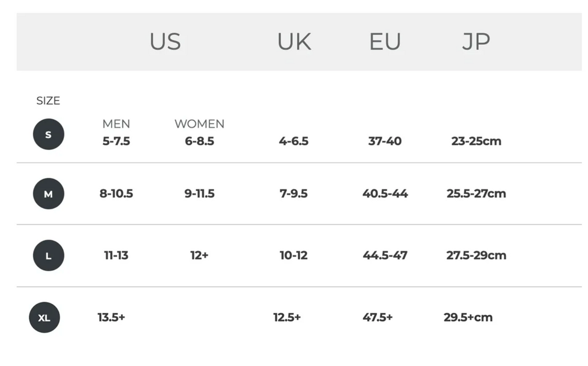Click the US column header
The width and height of the screenshot is (588, 366).
(x=165, y=42)
